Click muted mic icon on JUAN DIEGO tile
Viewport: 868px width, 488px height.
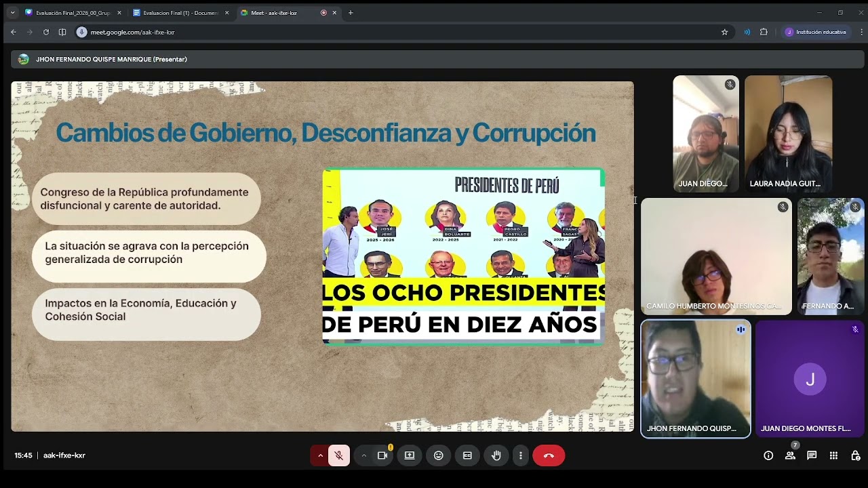pyautogui.click(x=730, y=85)
